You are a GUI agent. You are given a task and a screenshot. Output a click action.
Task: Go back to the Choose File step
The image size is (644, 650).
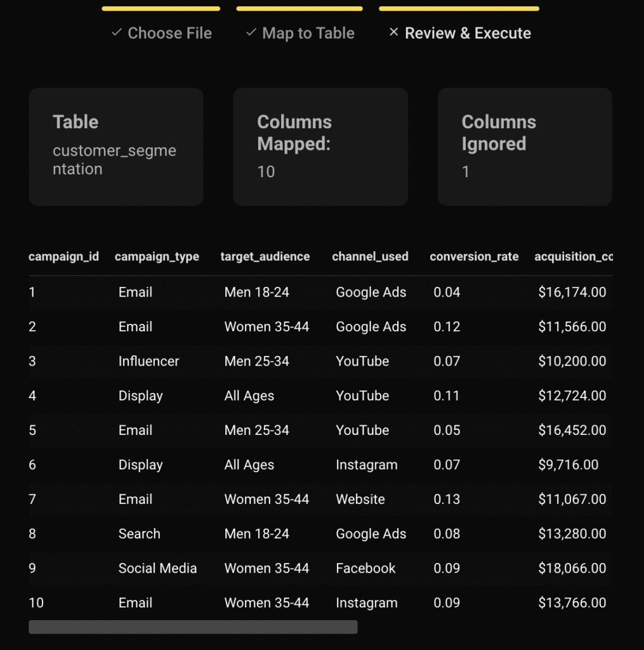click(169, 33)
